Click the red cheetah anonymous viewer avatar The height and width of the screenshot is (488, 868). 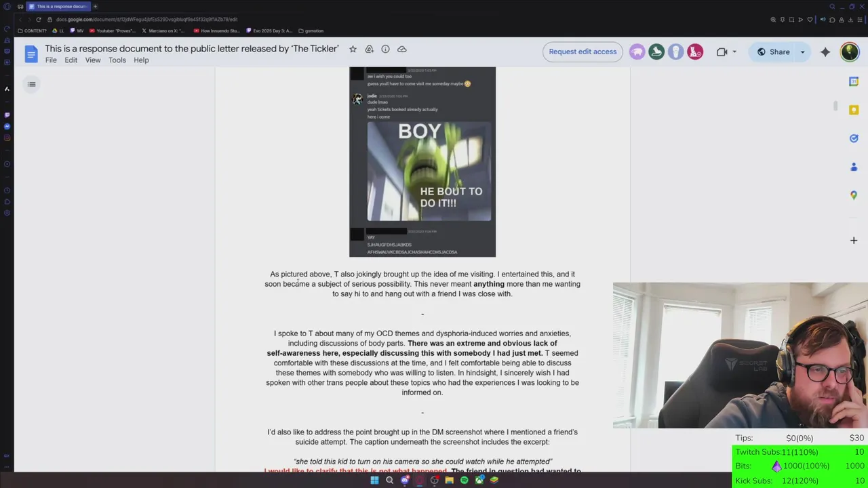(695, 52)
